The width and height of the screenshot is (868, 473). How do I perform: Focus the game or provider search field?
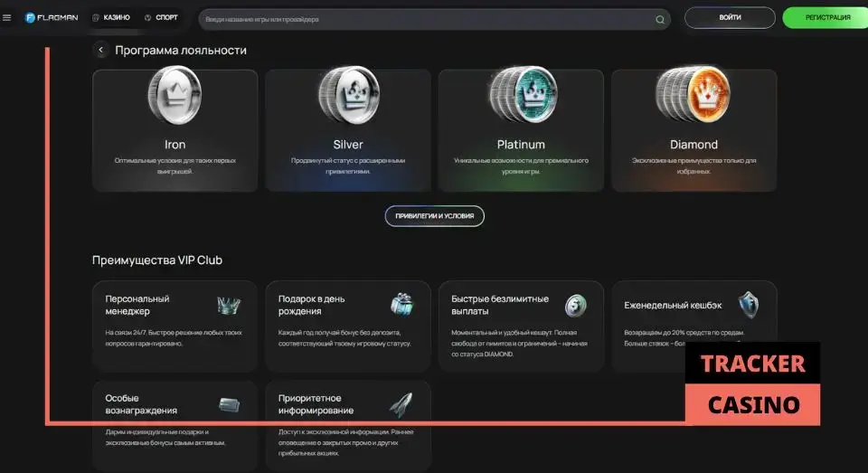click(425, 19)
